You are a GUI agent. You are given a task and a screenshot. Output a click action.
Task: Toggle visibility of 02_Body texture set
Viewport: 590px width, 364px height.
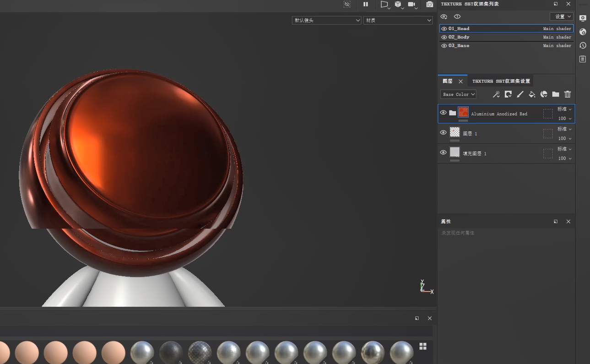[x=444, y=37]
